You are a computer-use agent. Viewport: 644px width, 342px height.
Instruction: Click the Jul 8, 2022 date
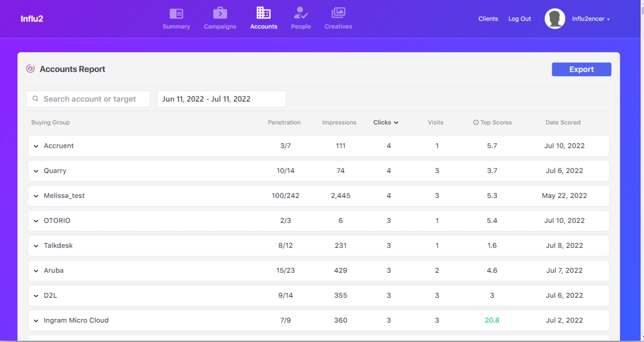(564, 246)
